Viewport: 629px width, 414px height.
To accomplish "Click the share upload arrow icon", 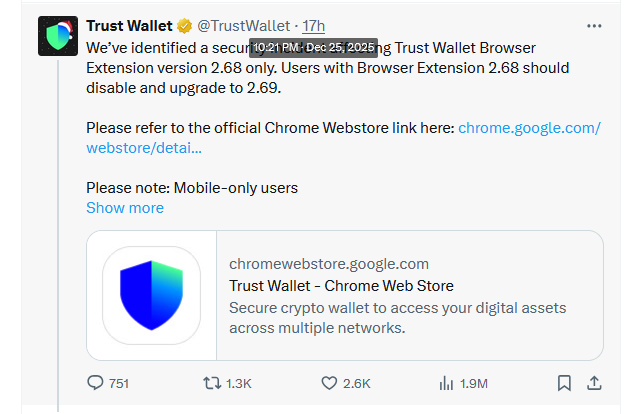I will click(593, 383).
